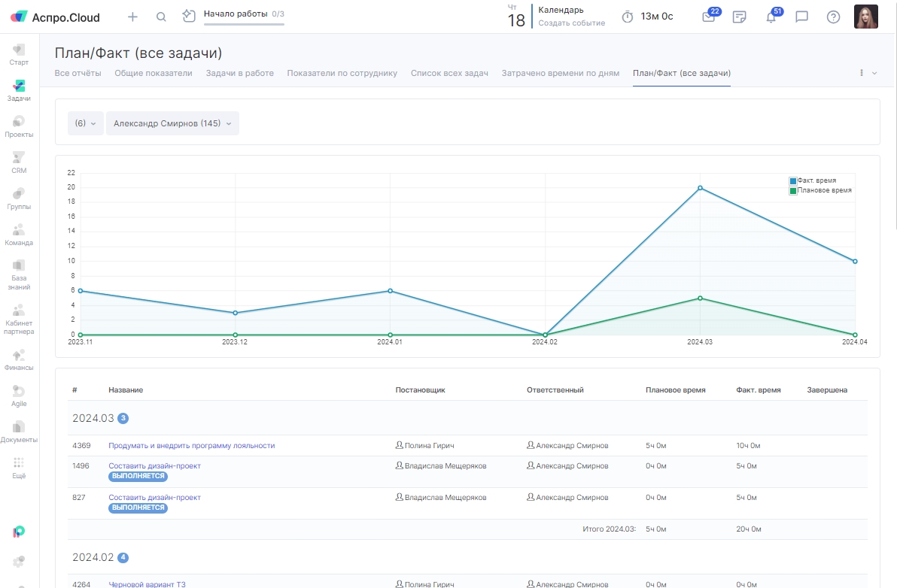Open Александр Смирнов (145) dropdown

[x=172, y=123]
